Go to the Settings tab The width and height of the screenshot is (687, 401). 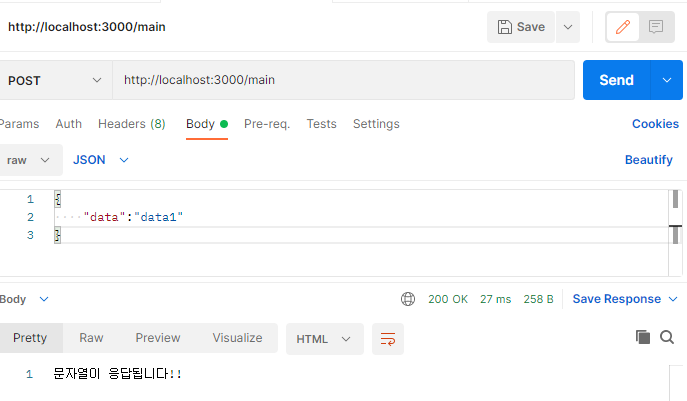(x=376, y=124)
